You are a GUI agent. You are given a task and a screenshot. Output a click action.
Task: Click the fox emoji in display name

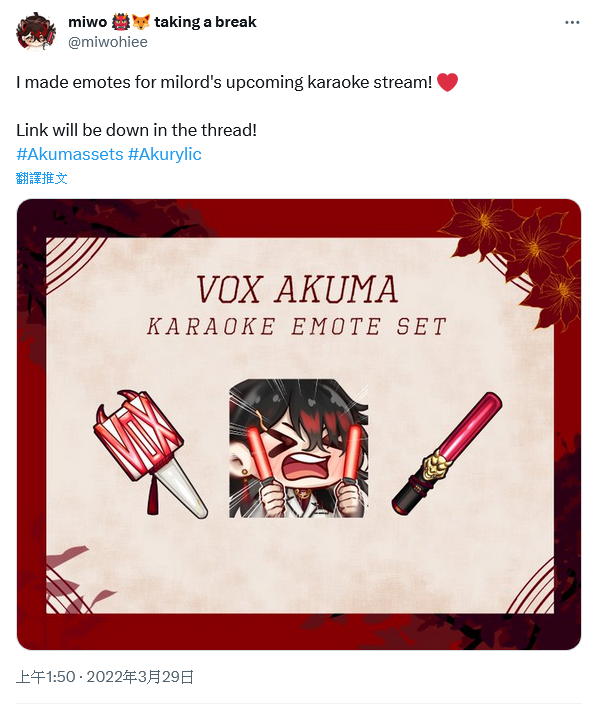(141, 22)
